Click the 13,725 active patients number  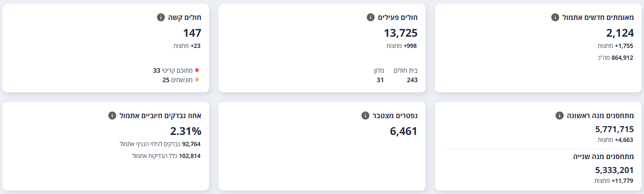[x=401, y=33]
